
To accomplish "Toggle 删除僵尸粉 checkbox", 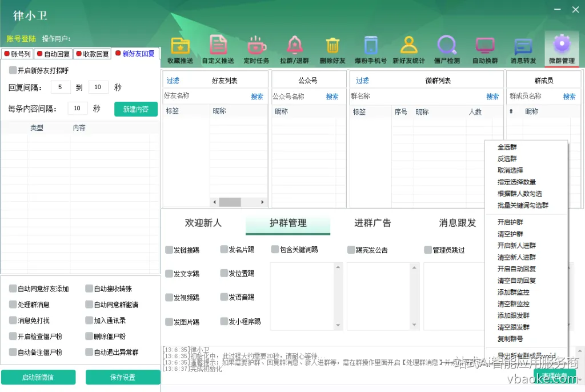I will [x=89, y=336].
